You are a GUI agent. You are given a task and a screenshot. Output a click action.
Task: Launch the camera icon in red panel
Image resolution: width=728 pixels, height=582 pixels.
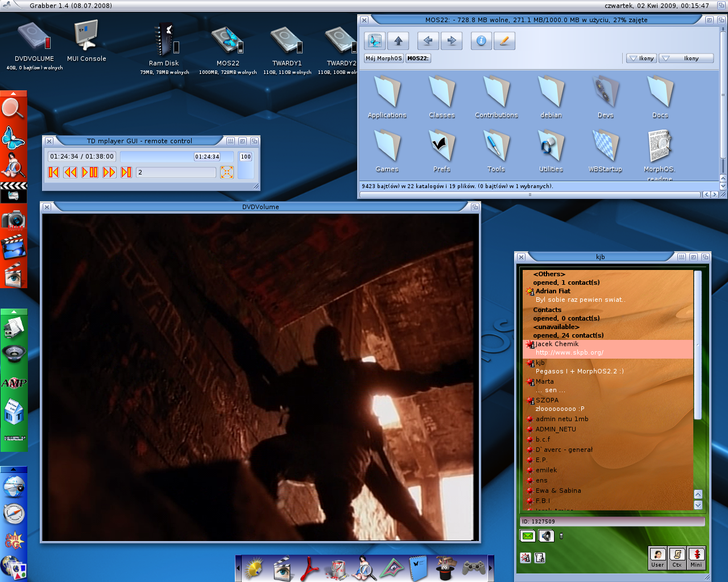tap(13, 219)
